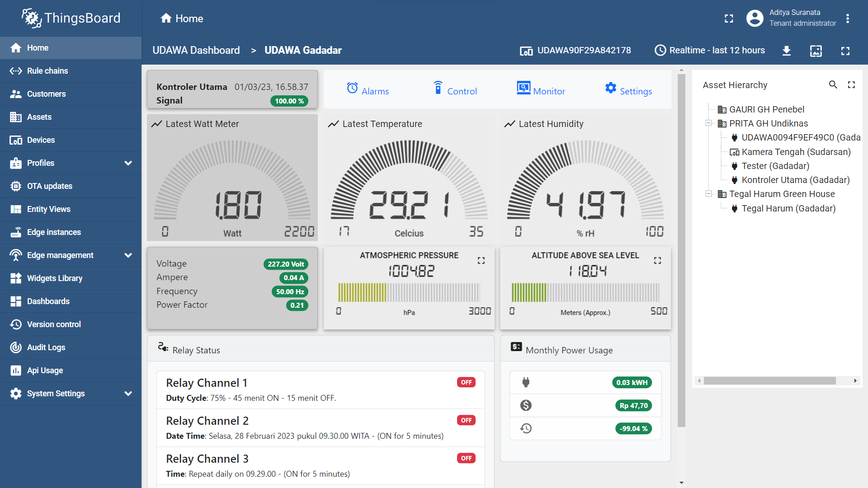Click the Alarms clock icon
Image resolution: width=868 pixels, height=488 pixels.
[353, 88]
